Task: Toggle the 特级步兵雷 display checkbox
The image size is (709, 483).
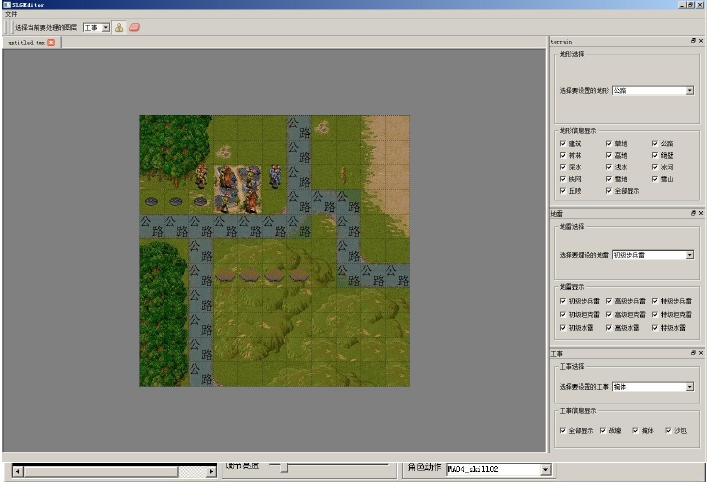Action: [x=655, y=301]
